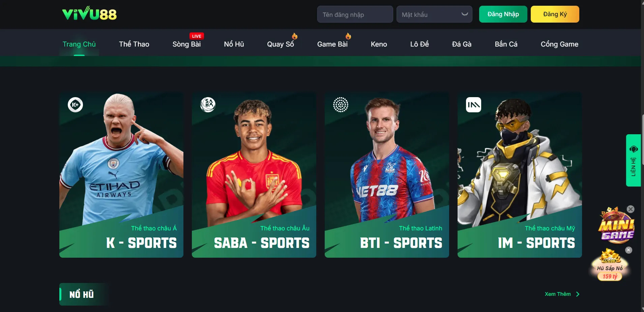
Task: Click the IM provider logo icon
Action: click(473, 105)
